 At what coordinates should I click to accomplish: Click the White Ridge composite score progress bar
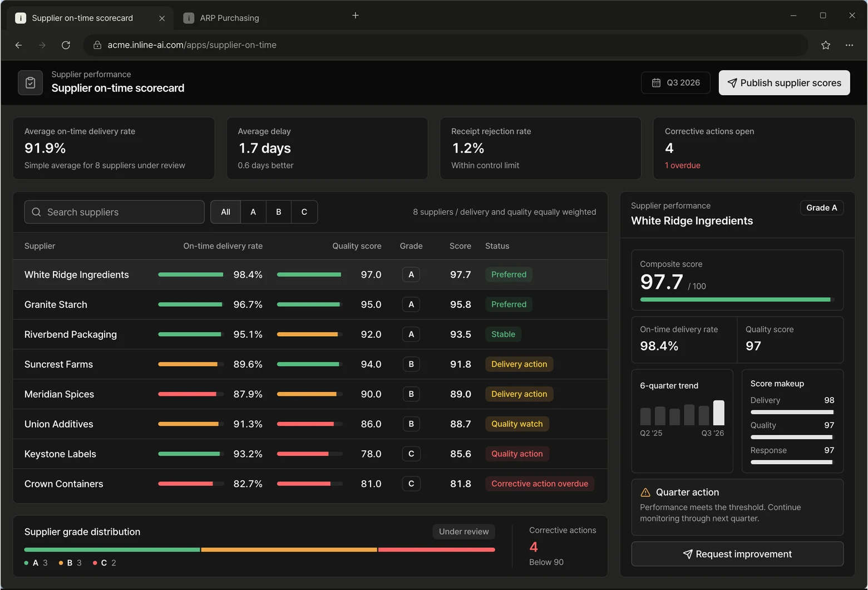click(x=737, y=300)
